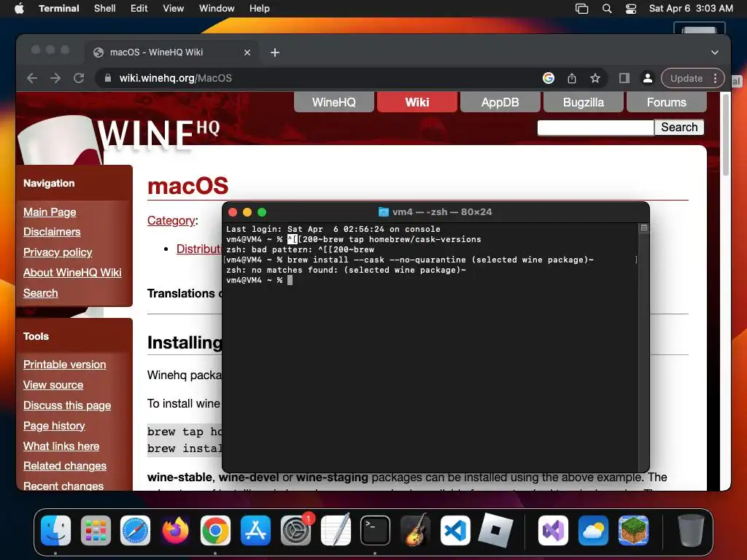Open Spotlight search in menu bar

tap(607, 9)
